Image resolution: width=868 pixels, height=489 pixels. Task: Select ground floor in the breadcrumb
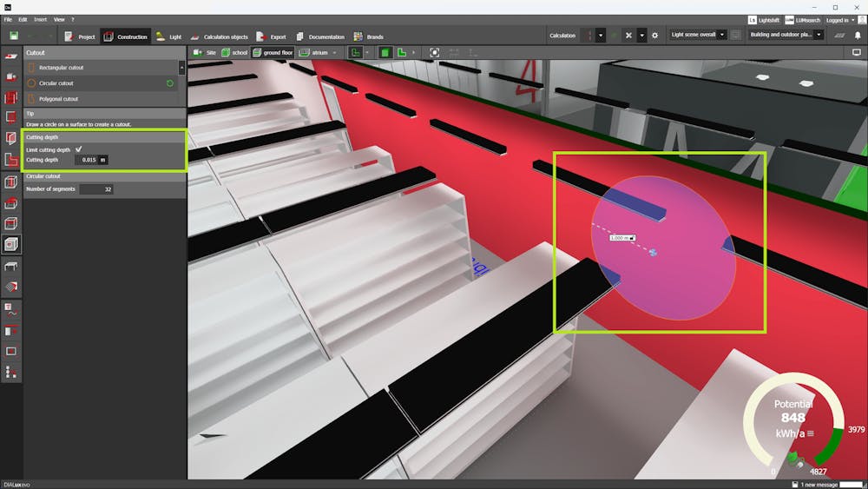tap(273, 53)
